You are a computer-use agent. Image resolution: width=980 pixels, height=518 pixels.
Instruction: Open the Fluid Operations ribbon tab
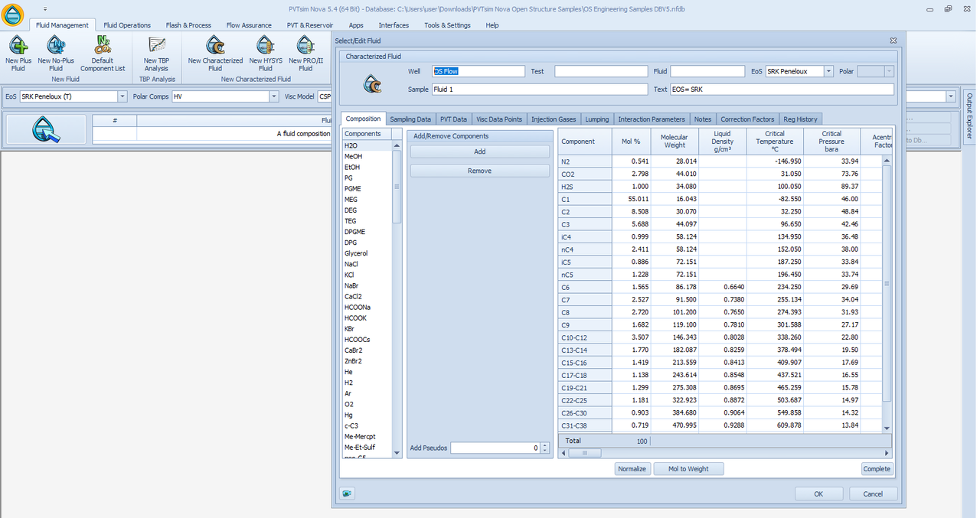pos(127,25)
